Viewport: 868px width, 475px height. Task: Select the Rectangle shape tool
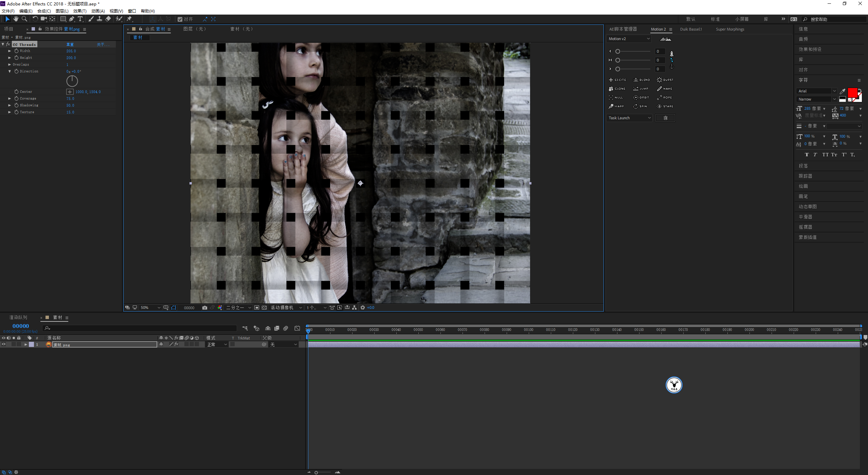tap(63, 19)
